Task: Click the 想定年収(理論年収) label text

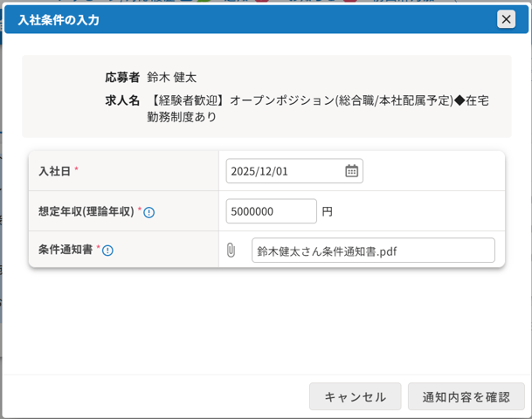Action: [86, 211]
